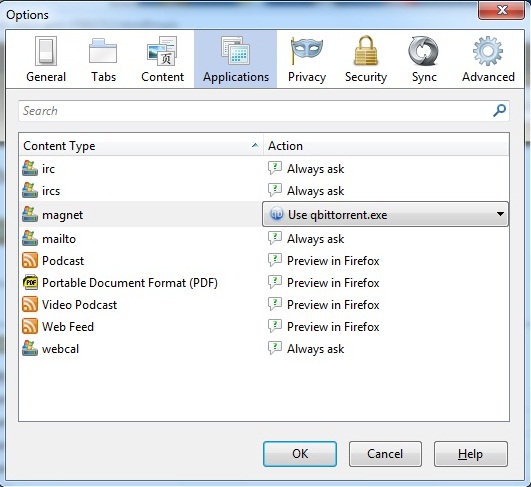Screen dimensions: 531x487
Task: Click the PDF content type icon
Action: (x=30, y=282)
